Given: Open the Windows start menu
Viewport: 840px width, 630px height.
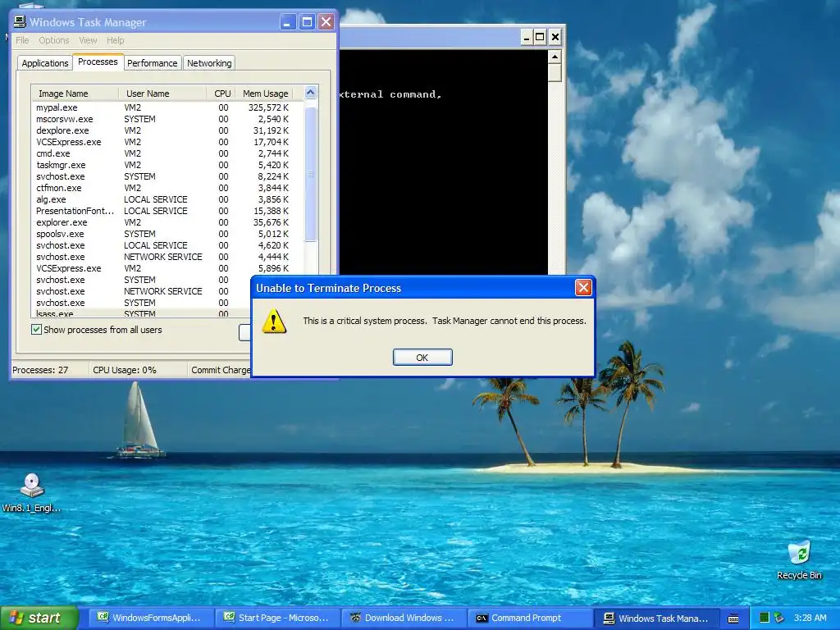Looking at the screenshot, I should click(x=39, y=618).
